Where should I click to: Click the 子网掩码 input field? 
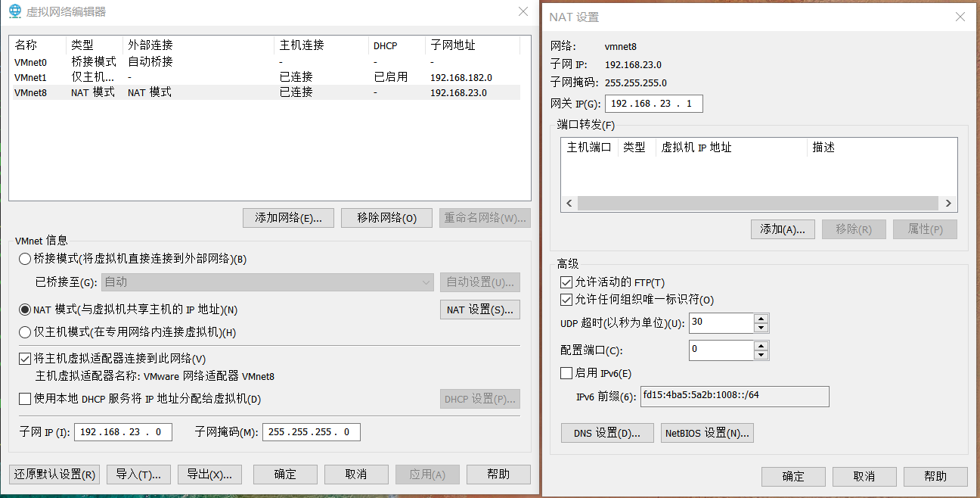[311, 432]
